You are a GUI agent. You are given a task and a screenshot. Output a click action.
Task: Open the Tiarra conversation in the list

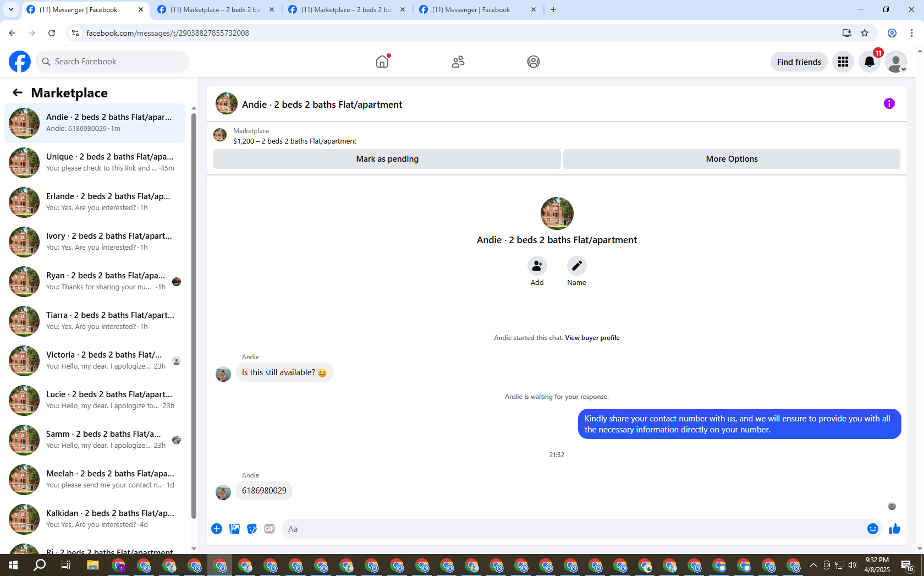point(95,321)
